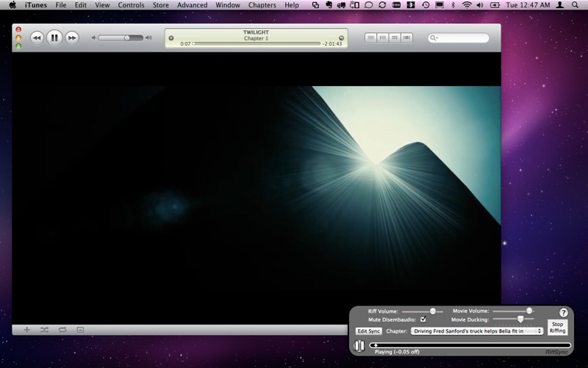Open the Edit menu

coord(81,5)
